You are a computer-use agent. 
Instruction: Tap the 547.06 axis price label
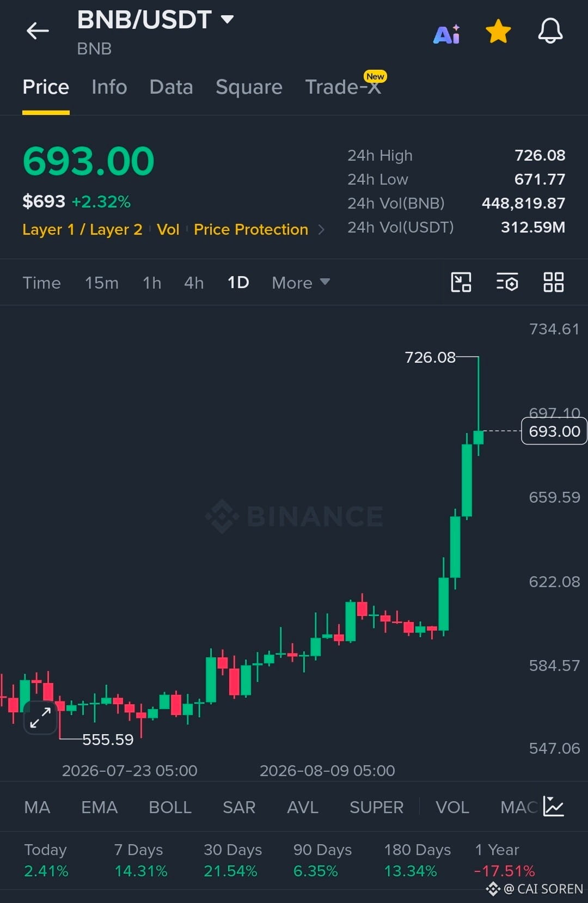pos(554,748)
